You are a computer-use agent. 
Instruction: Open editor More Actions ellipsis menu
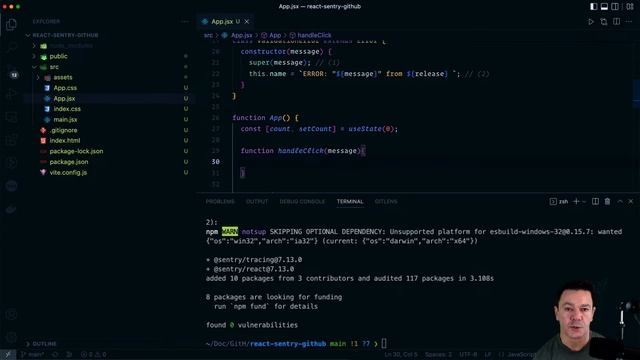point(629,22)
